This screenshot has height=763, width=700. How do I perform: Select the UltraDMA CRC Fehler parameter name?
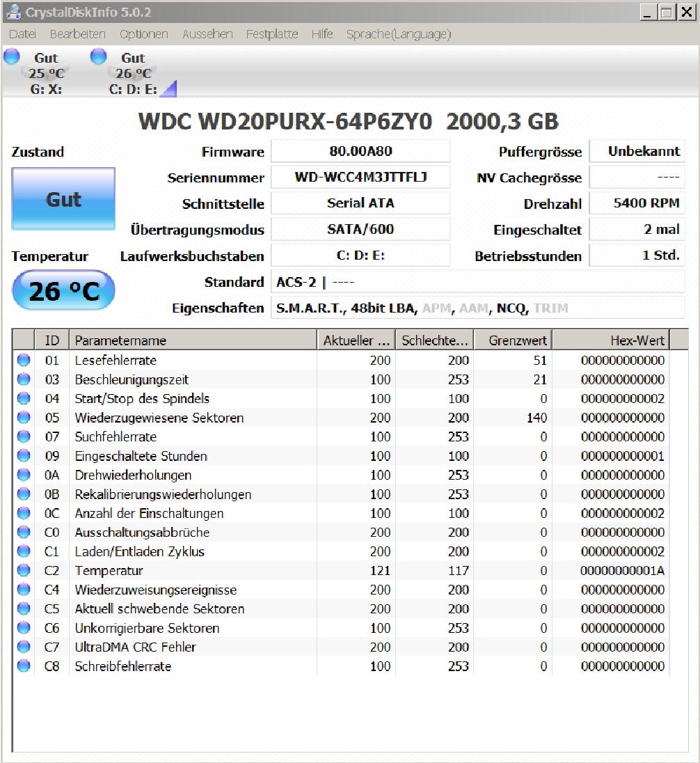(135, 647)
